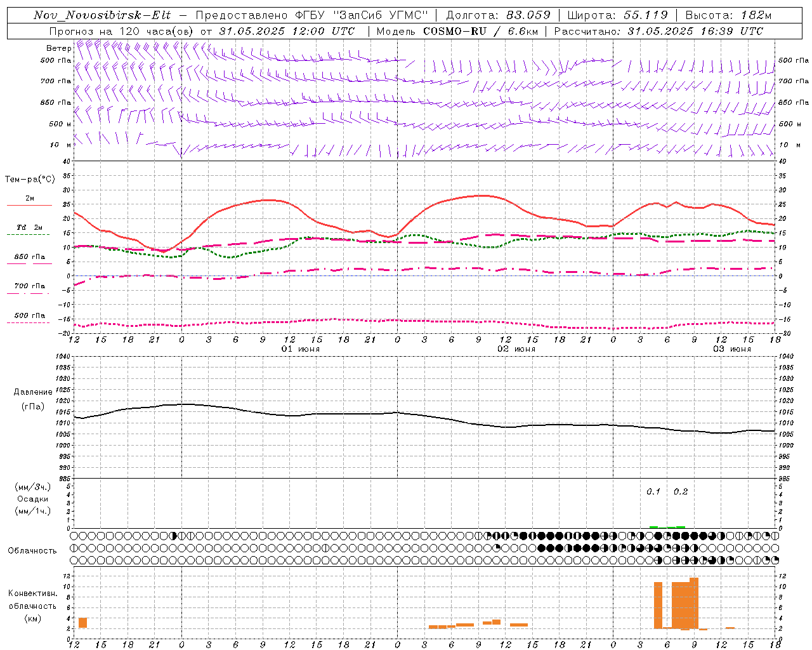Click the '(мм/1ч.)' precipitation unit label

coord(33,511)
